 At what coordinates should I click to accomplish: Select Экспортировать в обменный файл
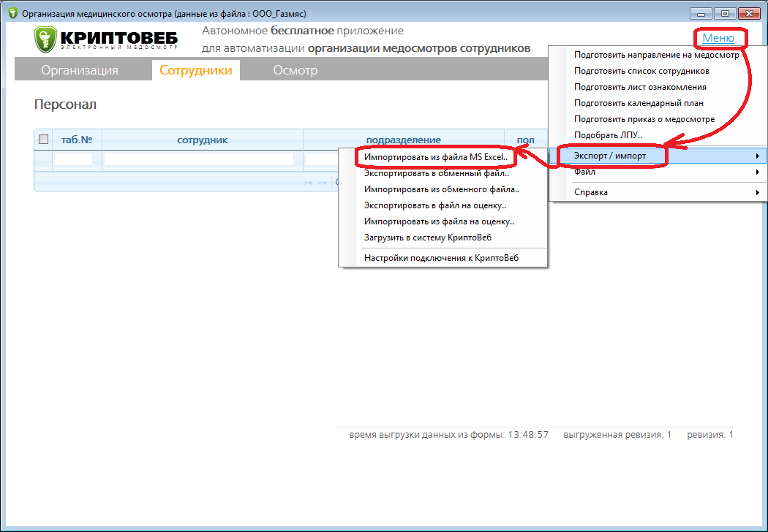pos(437,173)
